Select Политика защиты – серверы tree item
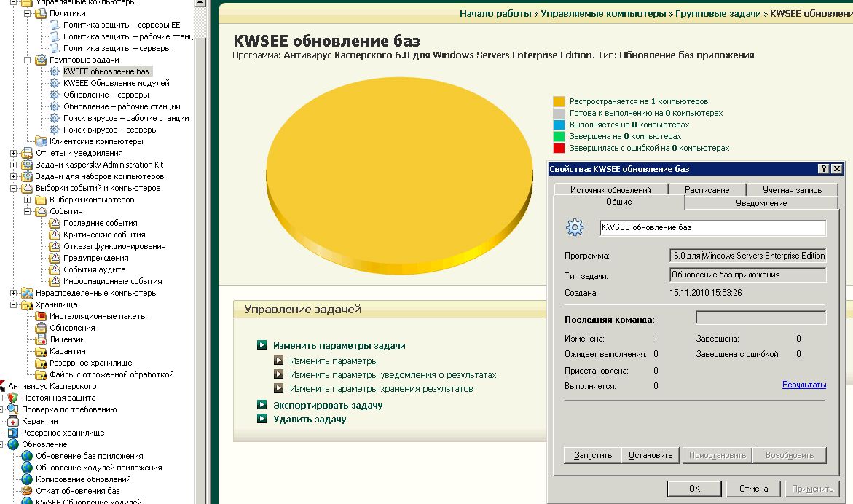The height and width of the screenshot is (504, 853). tap(117, 48)
